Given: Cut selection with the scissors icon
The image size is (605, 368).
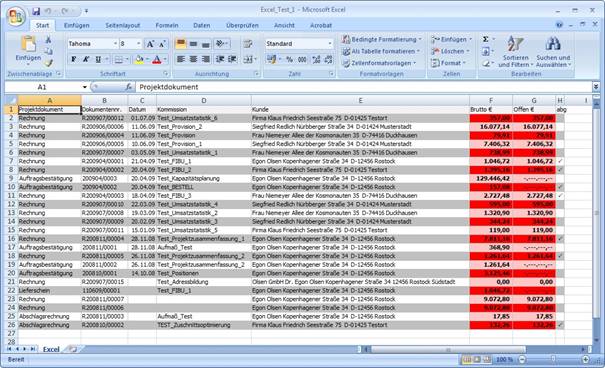Looking at the screenshot, I should (48, 40).
